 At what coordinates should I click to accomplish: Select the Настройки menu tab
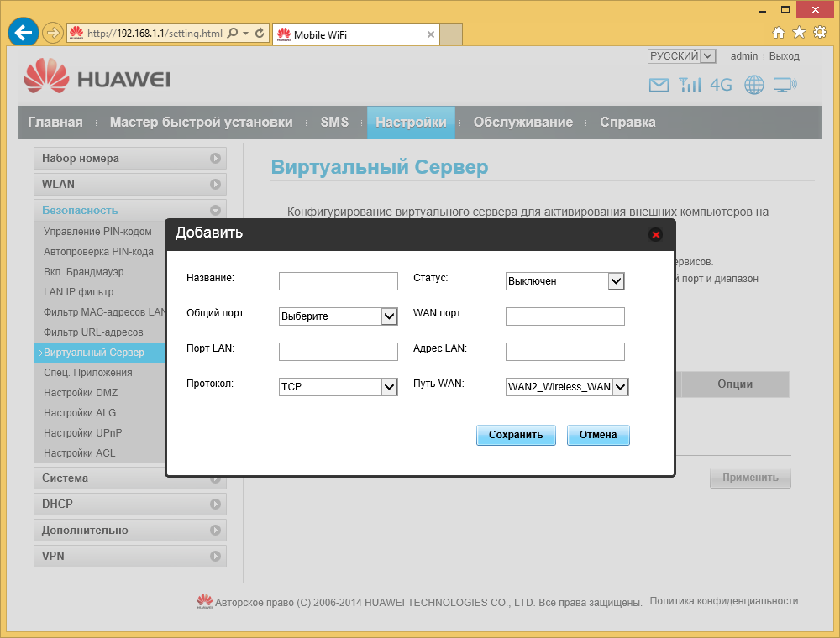[411, 122]
